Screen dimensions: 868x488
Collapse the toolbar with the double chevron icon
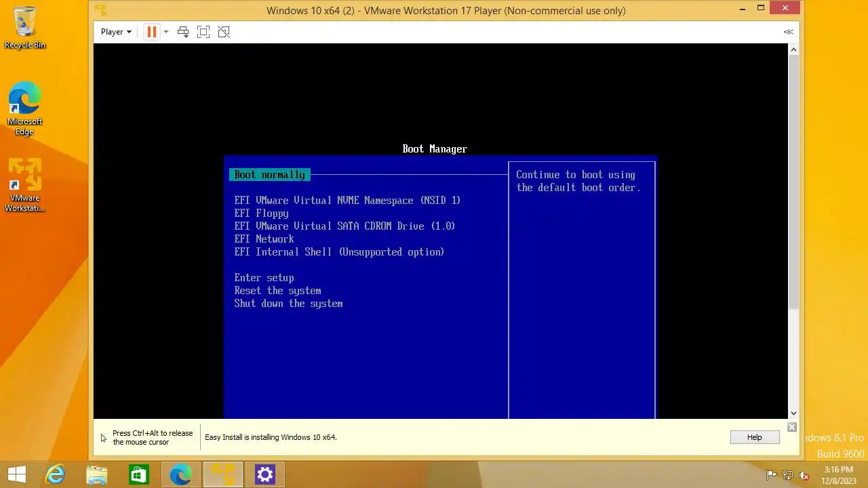point(788,32)
